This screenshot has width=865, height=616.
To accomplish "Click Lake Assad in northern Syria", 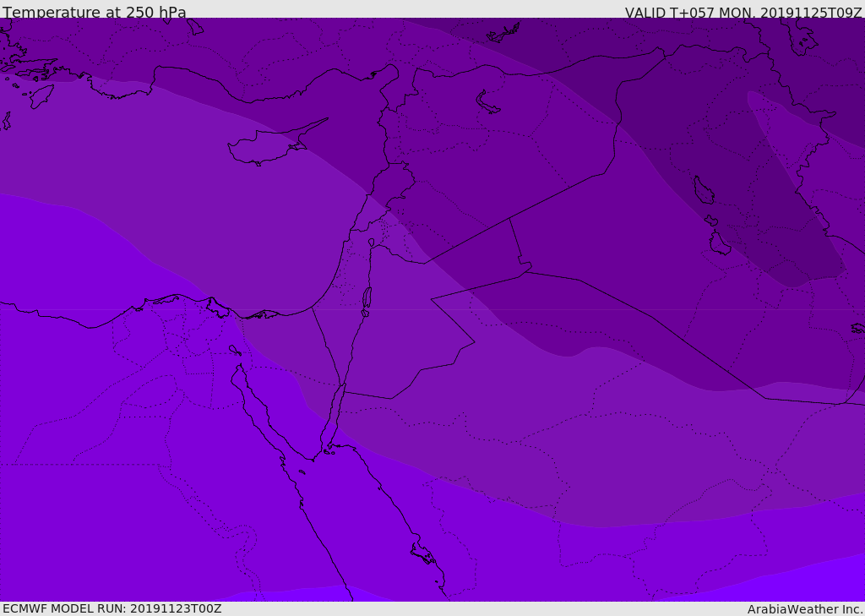I will pyautogui.click(x=488, y=102).
